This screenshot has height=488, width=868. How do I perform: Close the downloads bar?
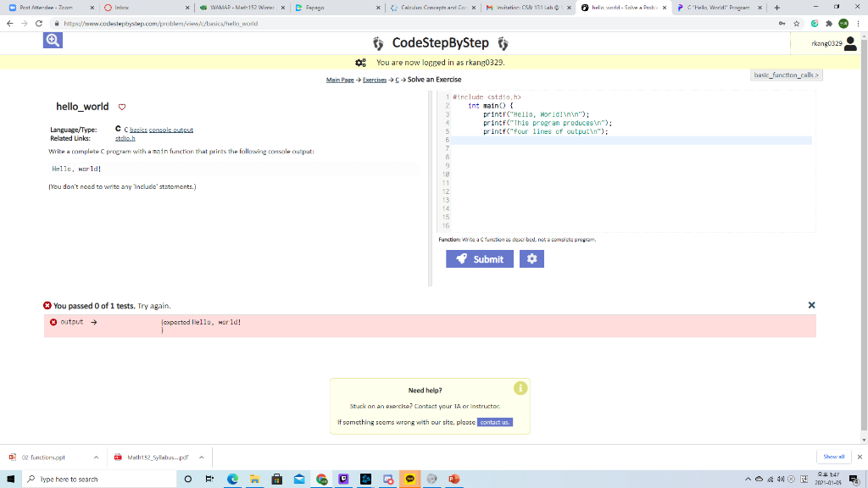tap(860, 457)
